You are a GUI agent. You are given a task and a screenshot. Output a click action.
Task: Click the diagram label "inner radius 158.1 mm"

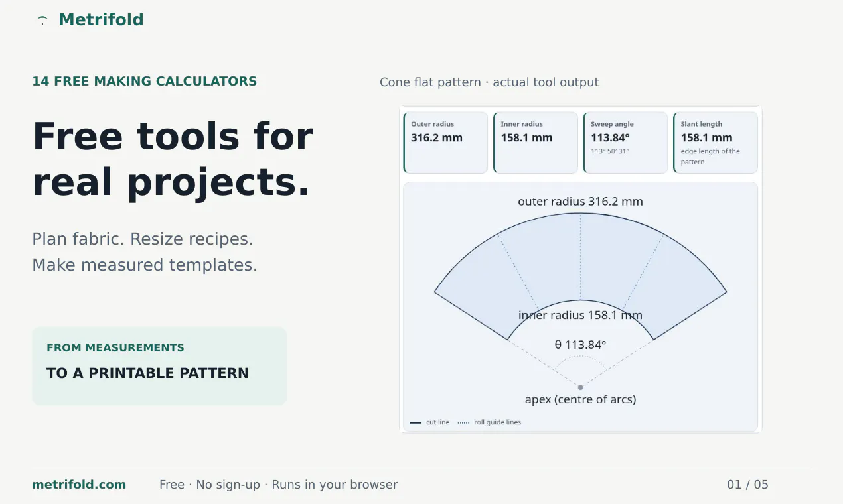(x=580, y=316)
